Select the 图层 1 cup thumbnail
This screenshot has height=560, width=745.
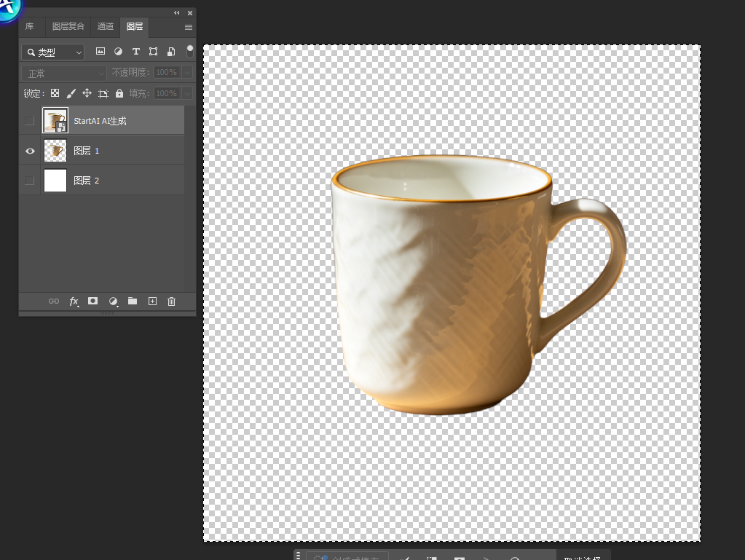click(x=55, y=151)
